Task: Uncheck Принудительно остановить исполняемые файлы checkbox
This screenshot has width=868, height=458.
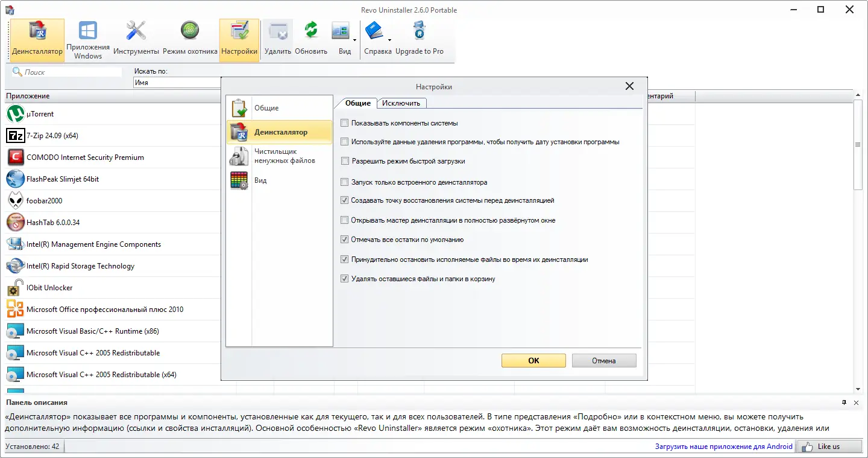Action: [x=345, y=259]
